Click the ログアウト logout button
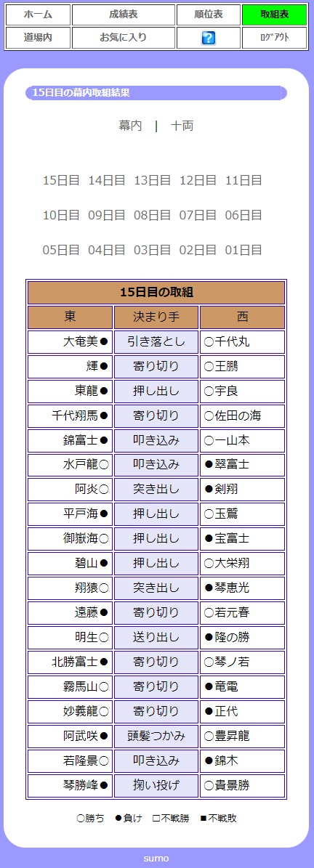The image size is (314, 868). coord(274,38)
